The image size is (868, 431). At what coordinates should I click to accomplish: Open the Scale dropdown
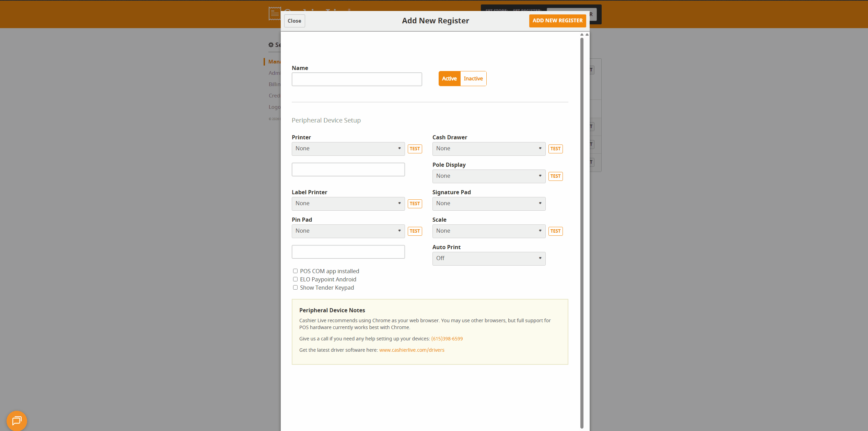click(x=488, y=231)
